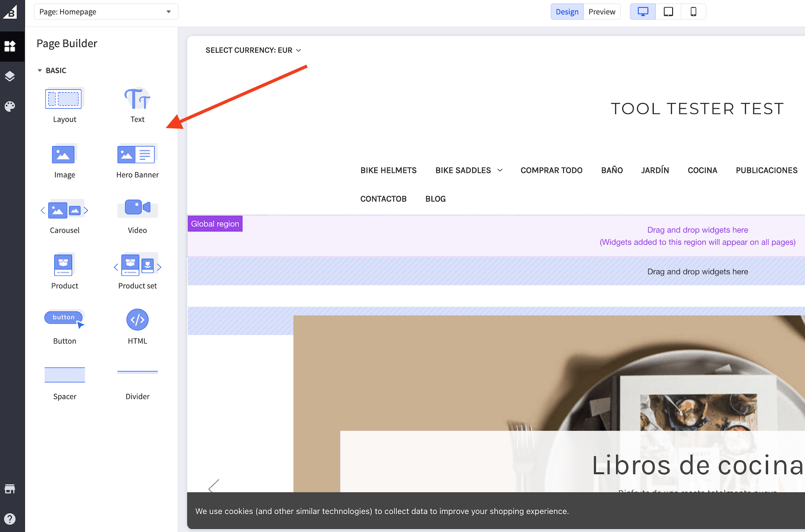Open the Comprar Todo menu item
Viewport: 805px width, 532px height.
click(x=551, y=170)
